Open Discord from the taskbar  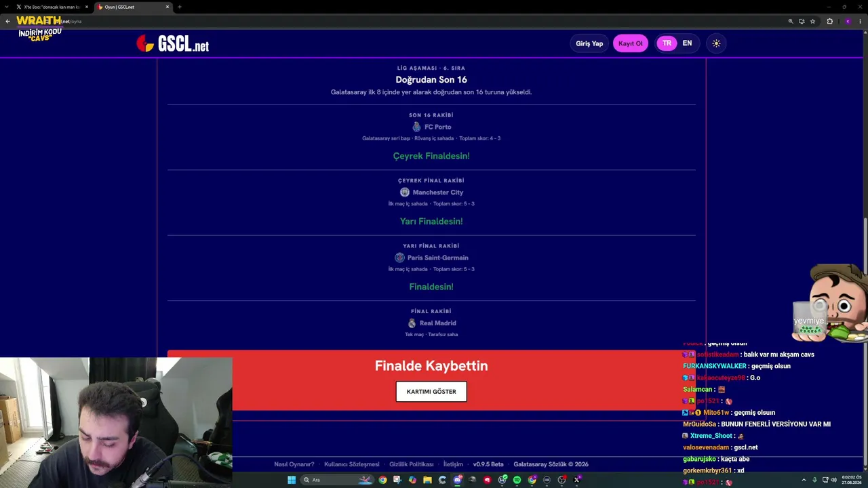457,480
